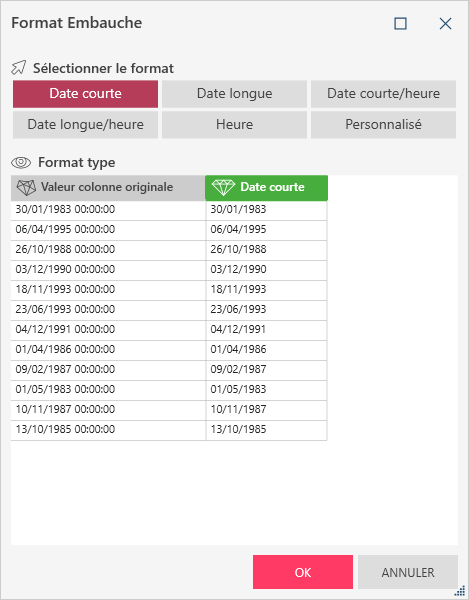The height and width of the screenshot is (600, 469).
Task: Click the paper plane icon beside Sélectionner le format
Action: (x=19, y=68)
